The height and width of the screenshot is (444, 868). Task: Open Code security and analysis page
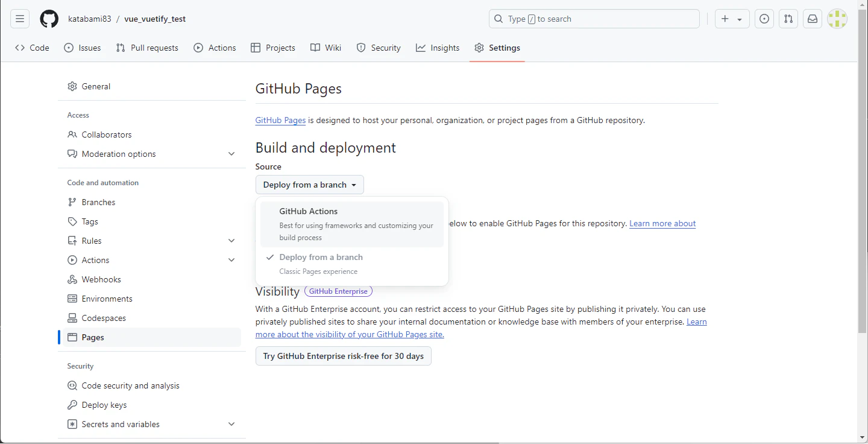[149, 385]
